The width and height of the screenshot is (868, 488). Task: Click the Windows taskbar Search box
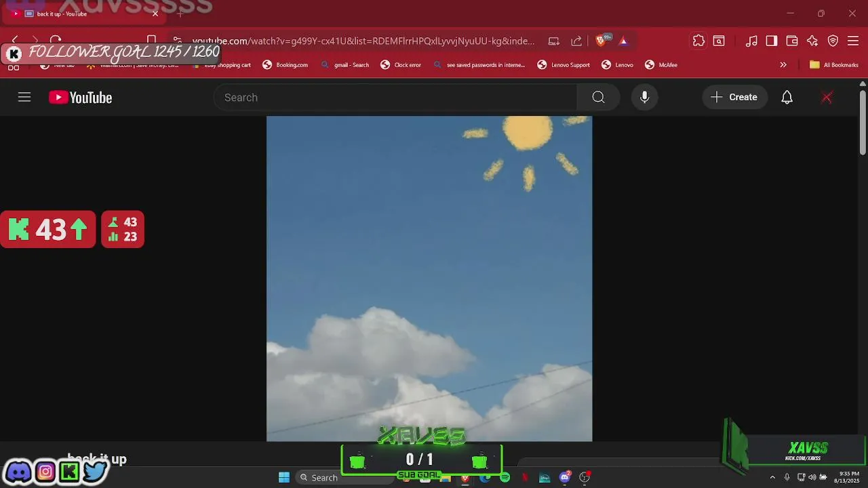[344, 477]
